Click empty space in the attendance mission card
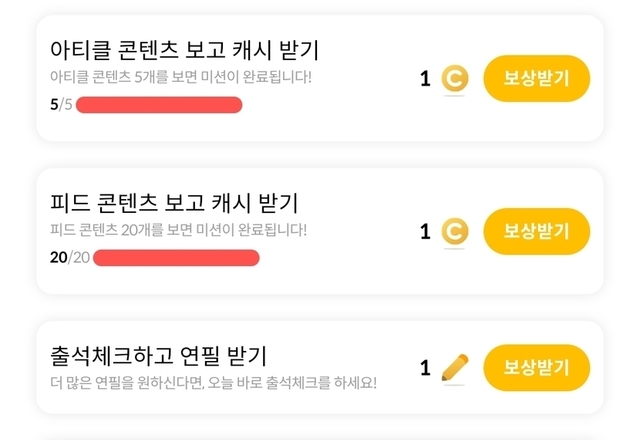 330,398
